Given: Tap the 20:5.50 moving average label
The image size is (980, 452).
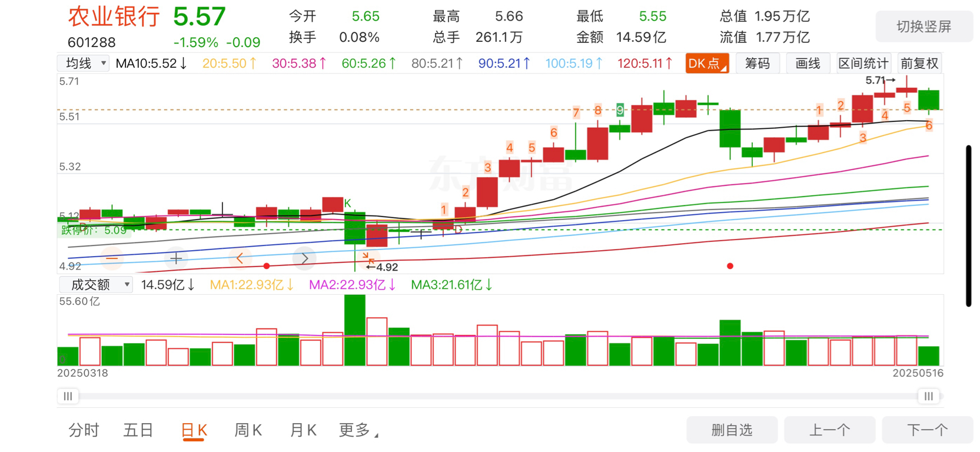Looking at the screenshot, I should point(230,64).
